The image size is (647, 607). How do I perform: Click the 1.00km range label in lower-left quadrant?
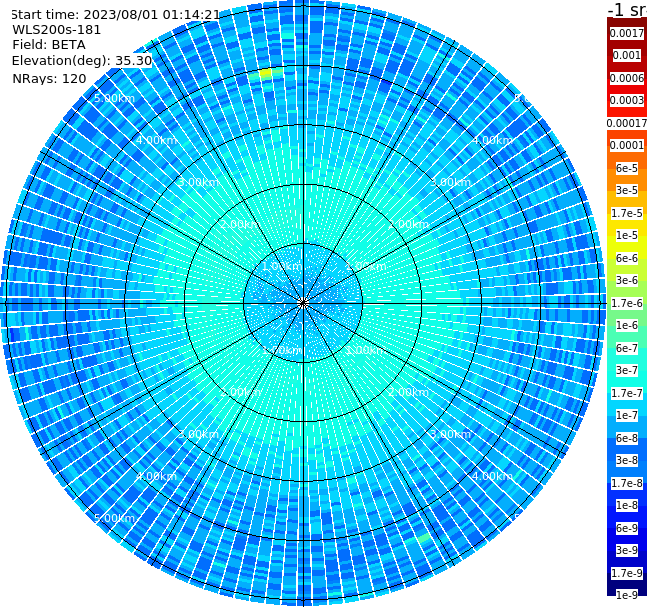click(283, 350)
